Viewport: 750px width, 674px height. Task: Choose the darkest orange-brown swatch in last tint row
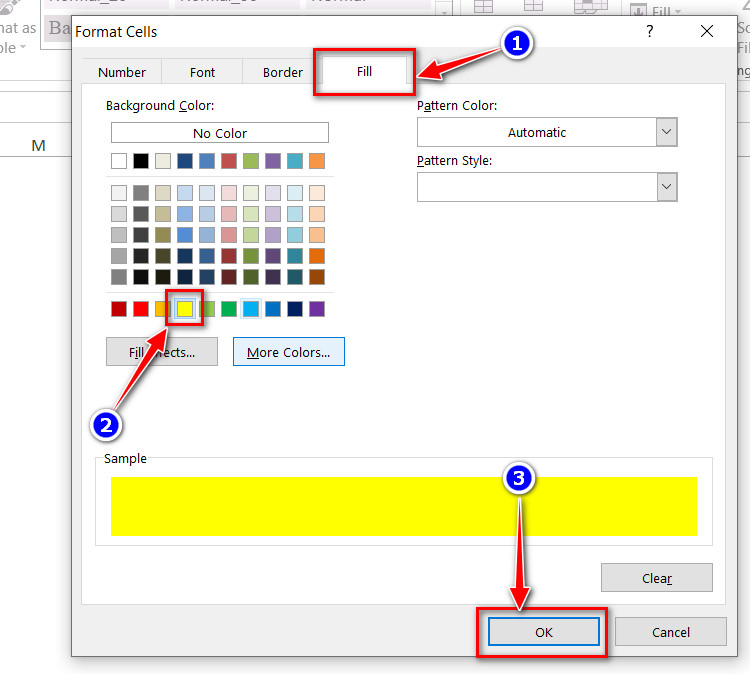[317, 277]
